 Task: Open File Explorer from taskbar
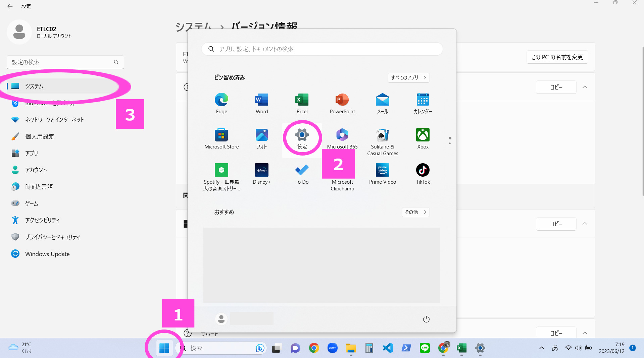coord(351,348)
